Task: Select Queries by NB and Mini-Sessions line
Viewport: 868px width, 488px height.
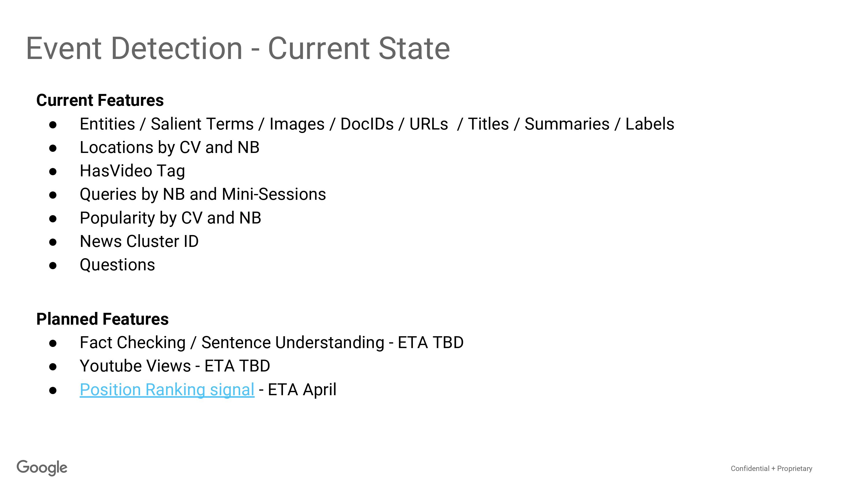Action: pyautogui.click(x=203, y=194)
